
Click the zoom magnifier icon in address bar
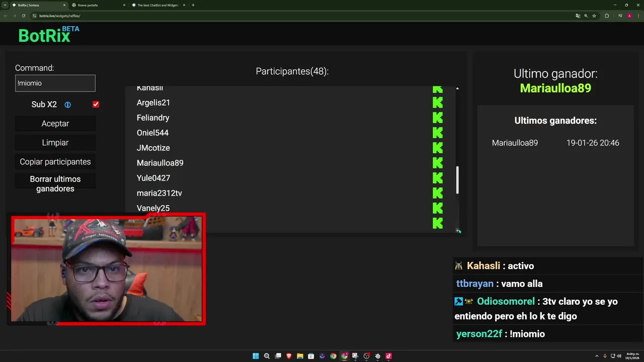tap(586, 16)
